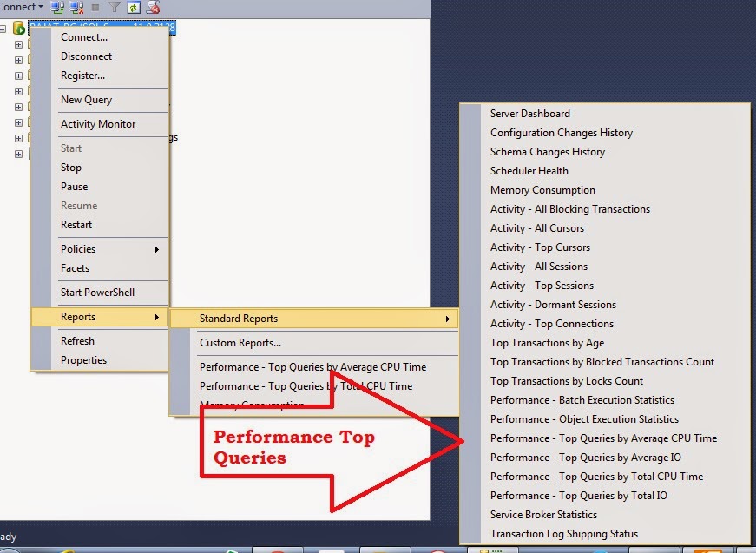Collapse the server node minus expander

point(3,29)
